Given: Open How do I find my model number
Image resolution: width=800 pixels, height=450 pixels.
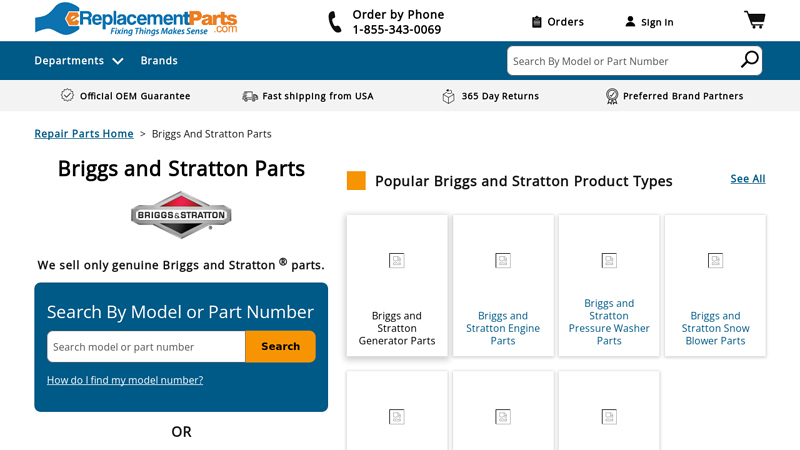Looking at the screenshot, I should [125, 380].
